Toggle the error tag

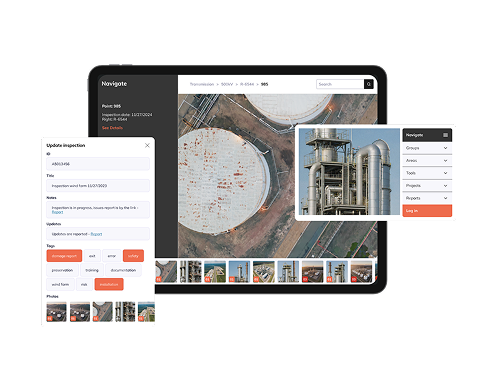coord(111,256)
